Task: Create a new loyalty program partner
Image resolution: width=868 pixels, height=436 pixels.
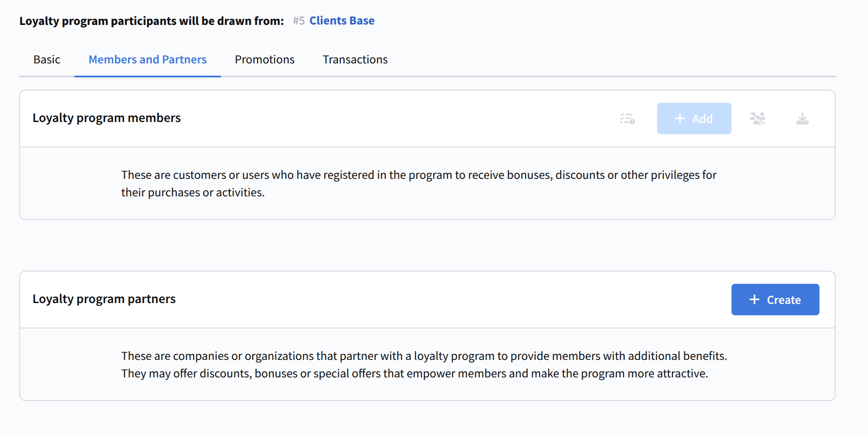Action: [775, 300]
